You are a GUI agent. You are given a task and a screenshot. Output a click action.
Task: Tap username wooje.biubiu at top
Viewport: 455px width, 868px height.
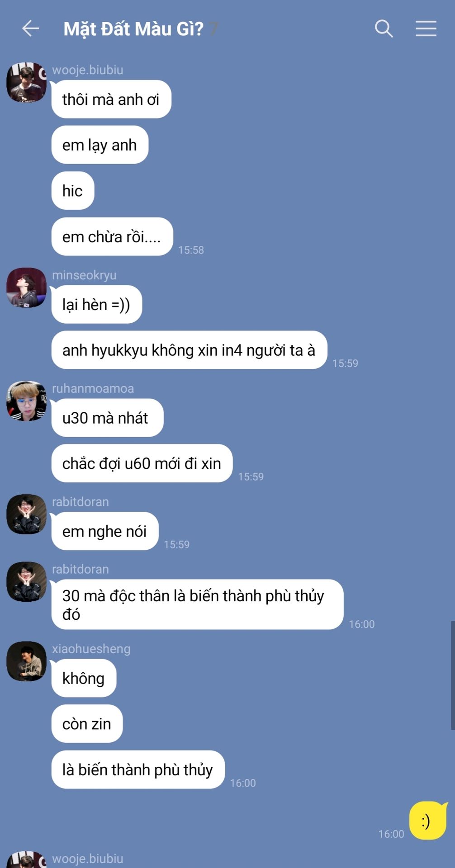coord(88,70)
